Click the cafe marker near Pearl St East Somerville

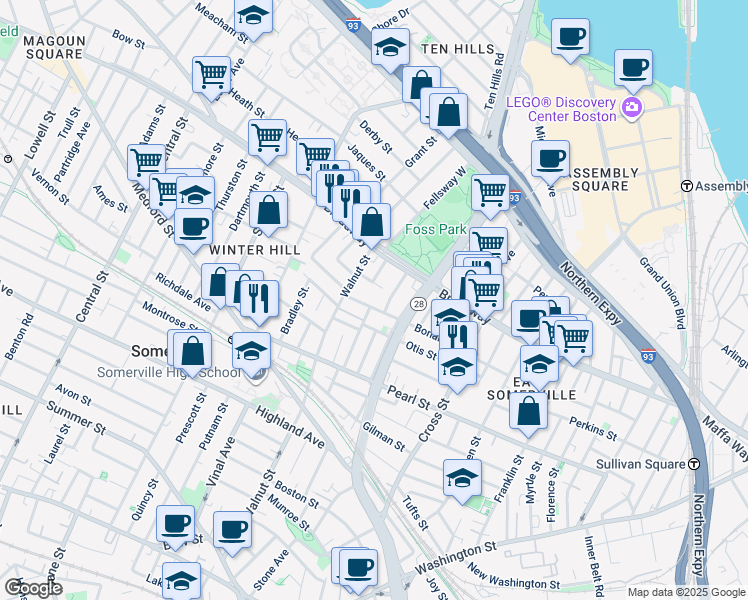point(528,320)
